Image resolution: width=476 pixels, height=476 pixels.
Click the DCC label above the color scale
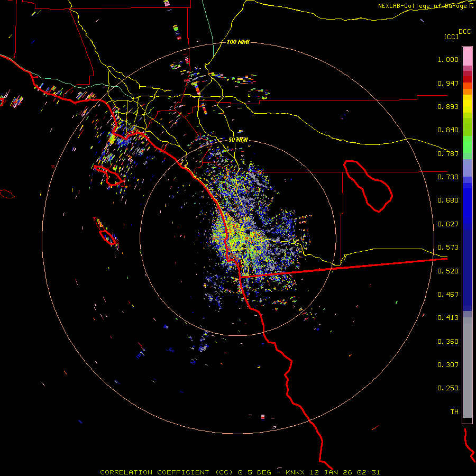point(465,32)
